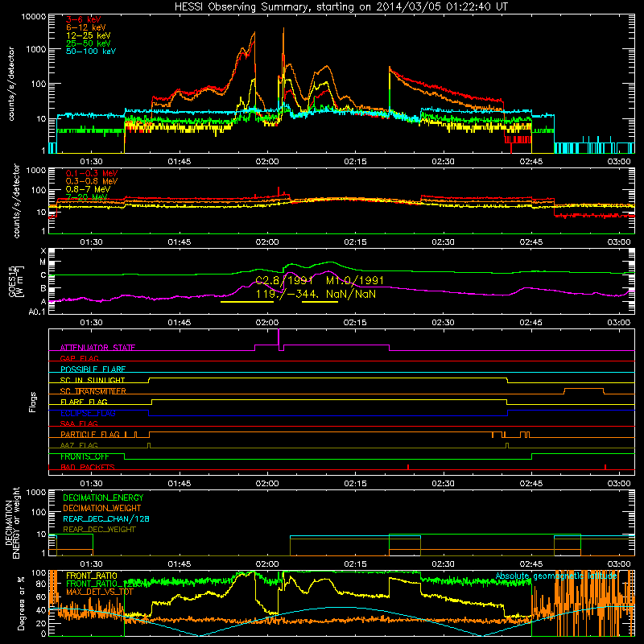Click the BAD_PACKETS tick near 02:24
The width and height of the screenshot is (644, 644).
coord(408,467)
